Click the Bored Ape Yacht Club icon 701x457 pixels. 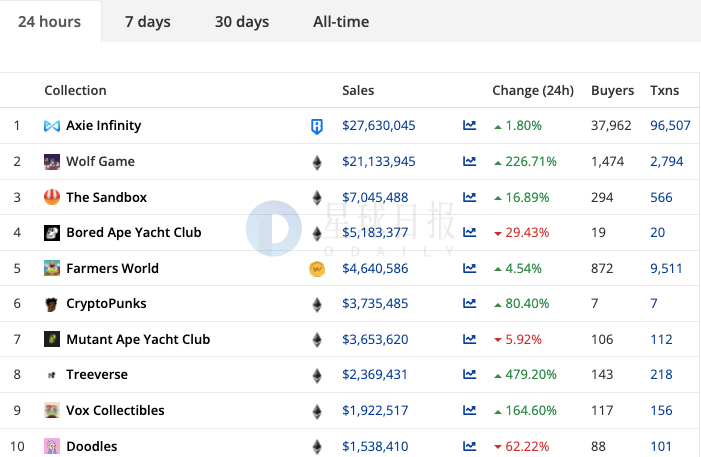tap(52, 233)
